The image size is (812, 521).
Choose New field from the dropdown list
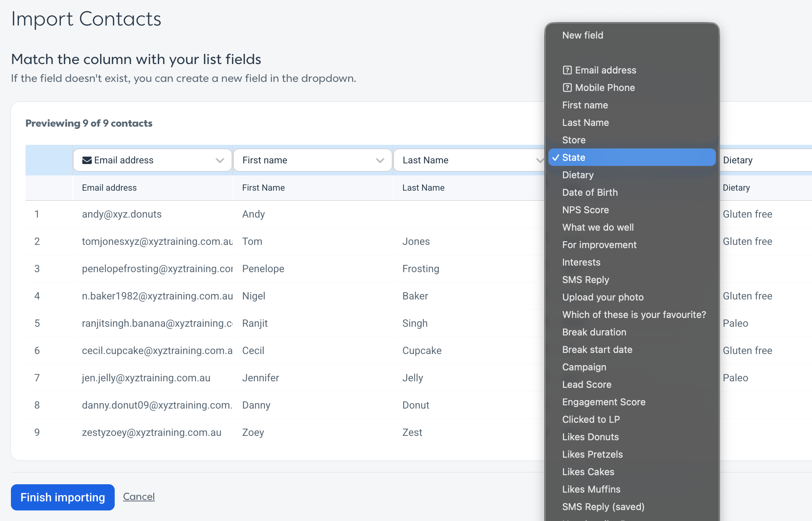632,35
